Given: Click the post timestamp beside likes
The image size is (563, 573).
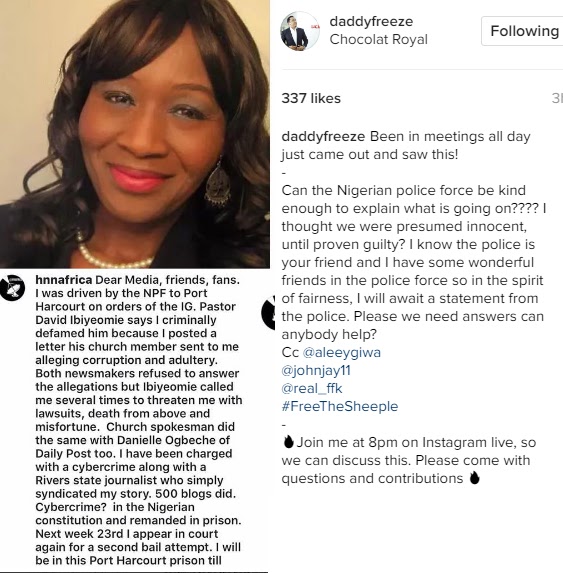Looking at the screenshot, I should pyautogui.click(x=557, y=98).
